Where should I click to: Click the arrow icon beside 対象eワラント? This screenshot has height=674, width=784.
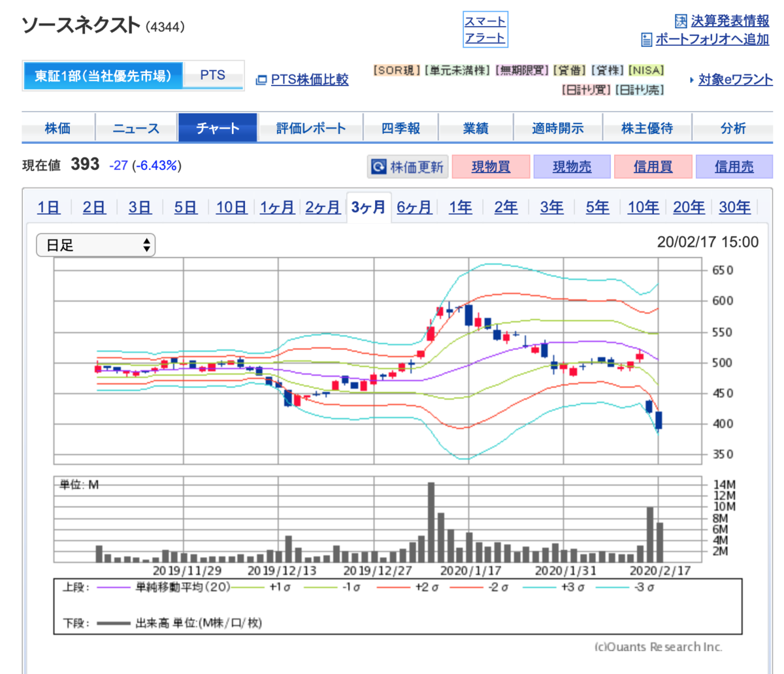coord(692,80)
